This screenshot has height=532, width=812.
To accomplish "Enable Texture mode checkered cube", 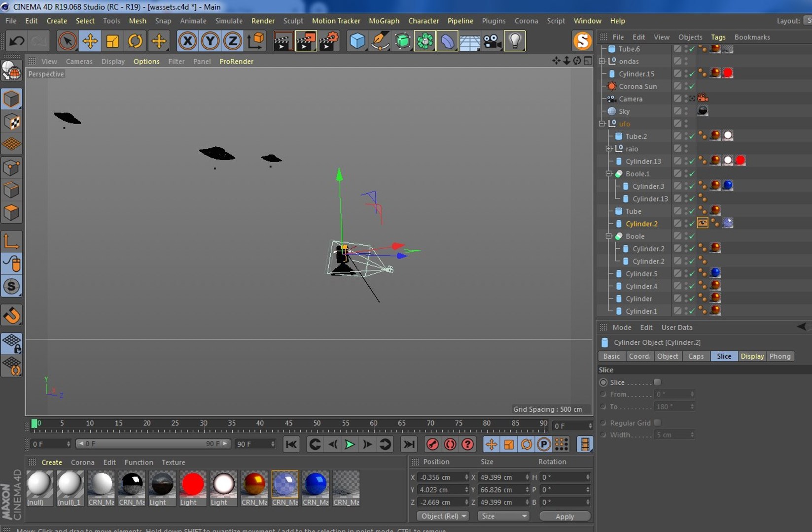I will pyautogui.click(x=11, y=122).
